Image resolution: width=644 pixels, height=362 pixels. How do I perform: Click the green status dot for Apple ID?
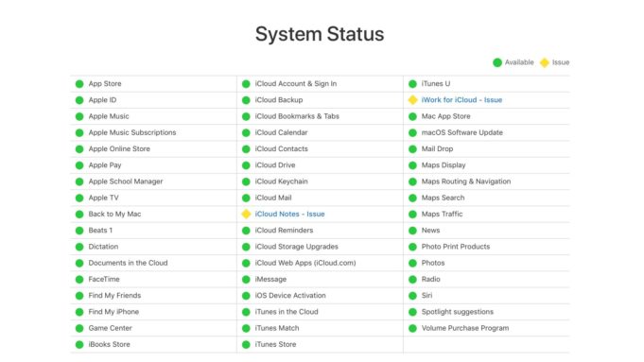coord(79,100)
